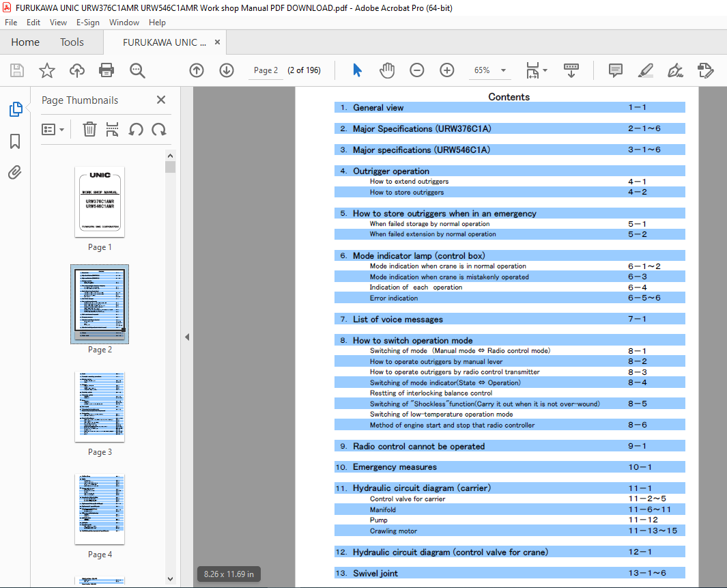
Task: Click '10. Emergency measures' entry
Action: click(x=509, y=467)
